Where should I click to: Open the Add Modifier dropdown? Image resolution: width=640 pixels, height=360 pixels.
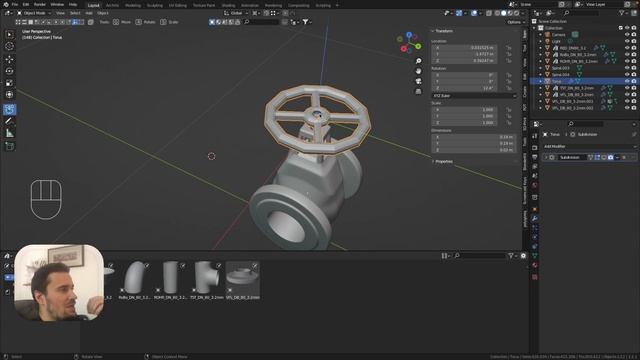coord(590,146)
